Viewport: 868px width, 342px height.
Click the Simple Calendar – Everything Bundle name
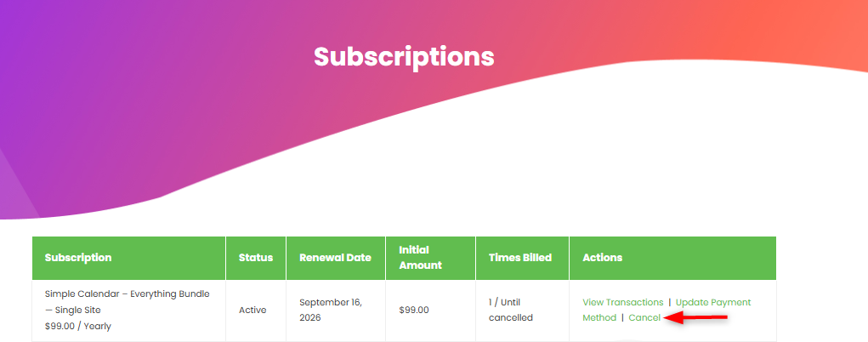click(127, 294)
